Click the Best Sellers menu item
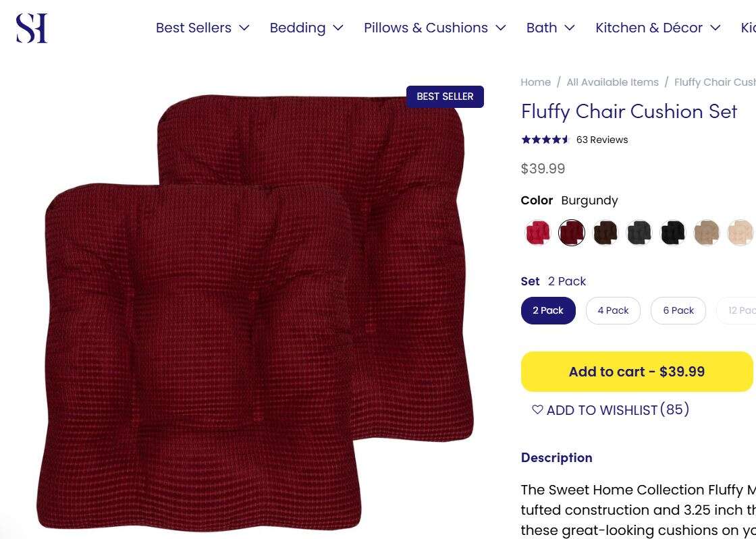Screen dimensions: 756x539 193,28
